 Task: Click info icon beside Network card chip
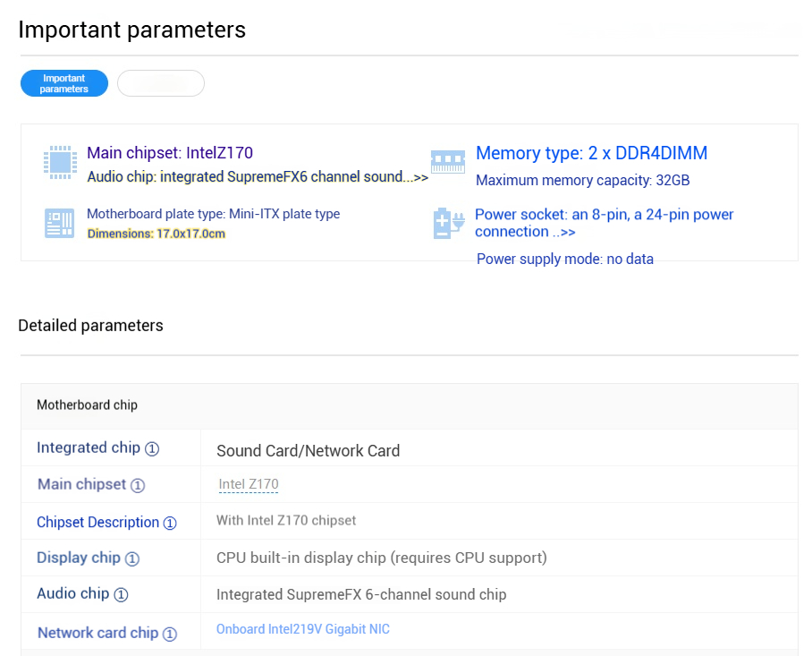tap(170, 634)
